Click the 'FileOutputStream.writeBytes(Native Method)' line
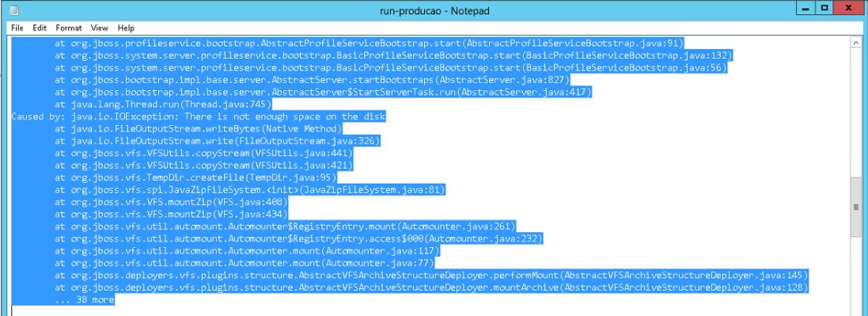This screenshot has width=868, height=316. point(198,129)
